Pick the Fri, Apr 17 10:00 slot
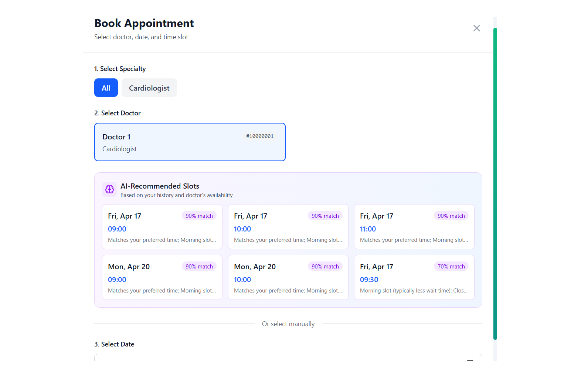The width and height of the screenshot is (588, 372). [288, 227]
